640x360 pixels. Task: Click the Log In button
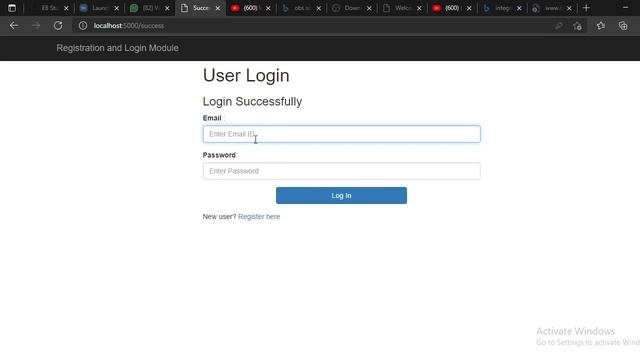click(x=341, y=196)
